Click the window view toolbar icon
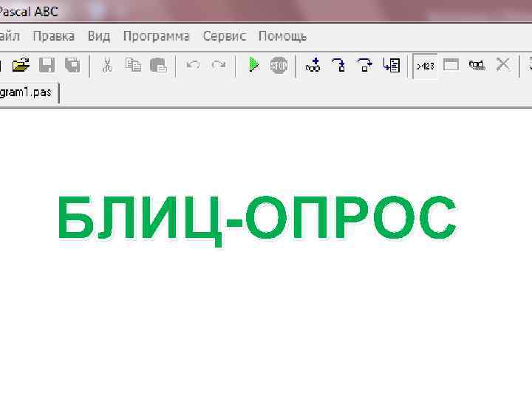532x399 pixels. 451,64
